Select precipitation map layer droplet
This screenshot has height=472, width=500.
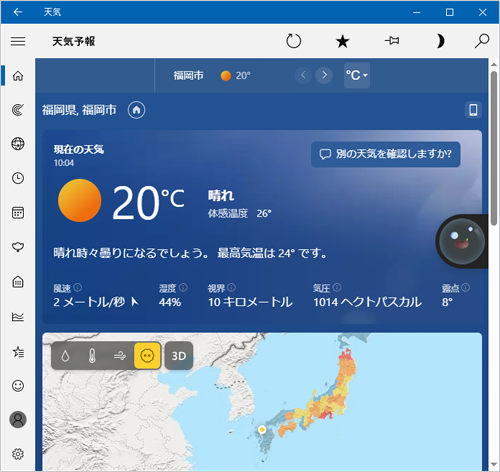point(65,356)
